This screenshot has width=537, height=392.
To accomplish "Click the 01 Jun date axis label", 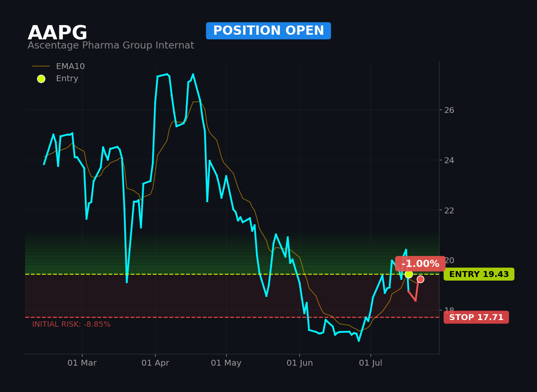I will pos(299,363).
